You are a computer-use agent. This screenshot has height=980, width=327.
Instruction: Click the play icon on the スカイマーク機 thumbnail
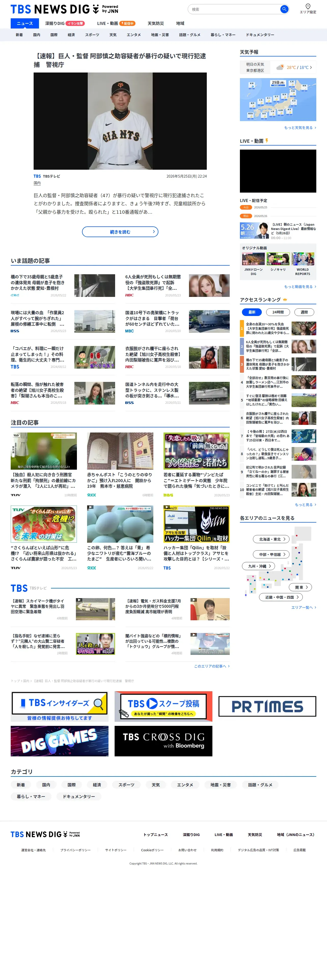point(79,600)
